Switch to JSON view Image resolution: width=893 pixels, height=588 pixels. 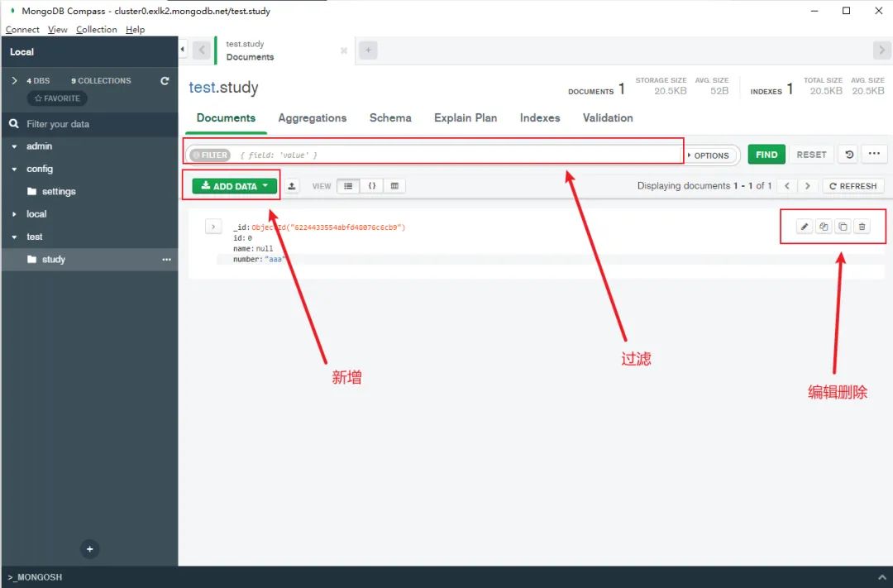pos(372,186)
